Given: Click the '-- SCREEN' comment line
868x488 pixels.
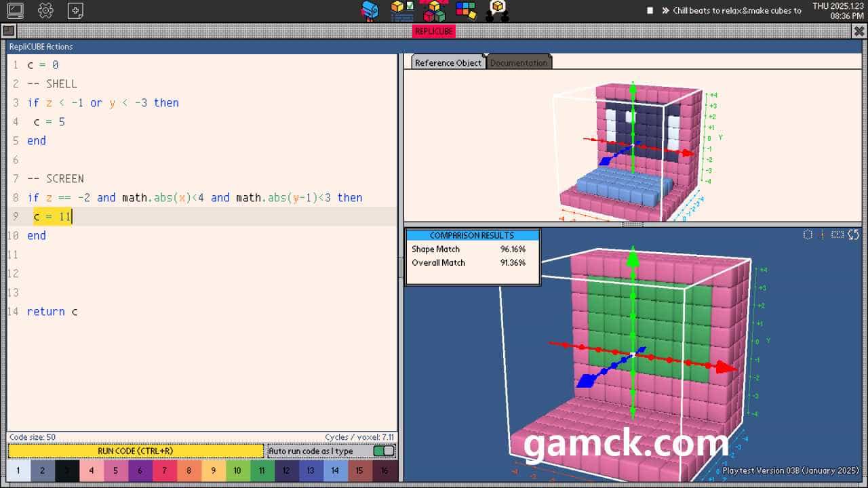Looking at the screenshot, I should point(56,179).
